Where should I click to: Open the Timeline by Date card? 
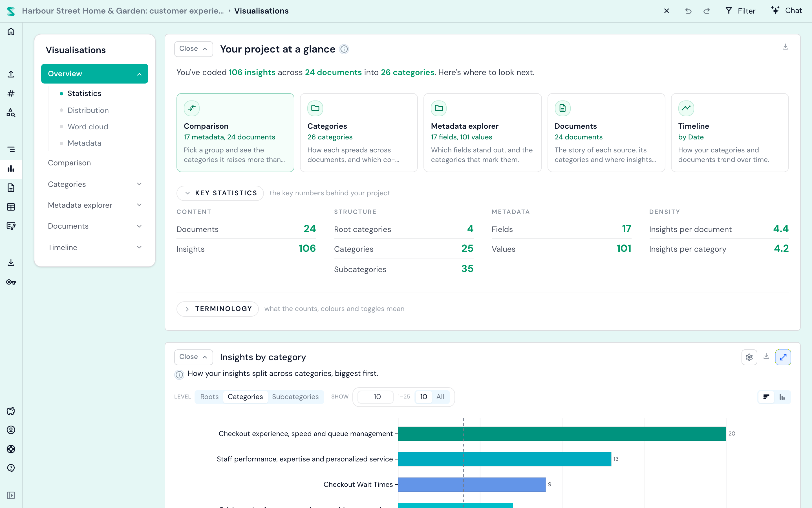pos(729,133)
